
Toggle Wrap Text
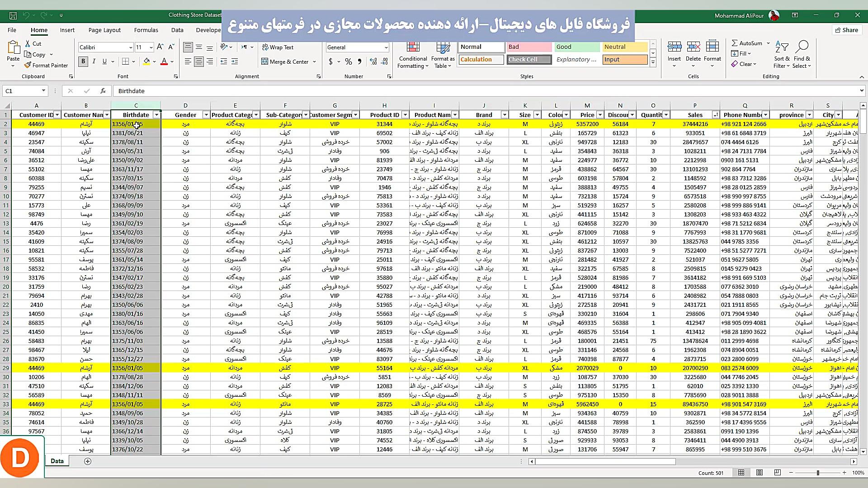278,47
